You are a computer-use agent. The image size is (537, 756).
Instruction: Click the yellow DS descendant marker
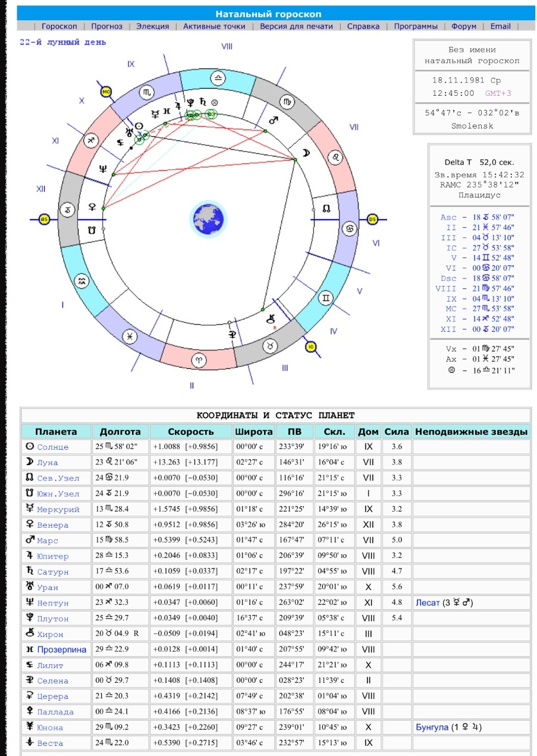tap(372, 219)
